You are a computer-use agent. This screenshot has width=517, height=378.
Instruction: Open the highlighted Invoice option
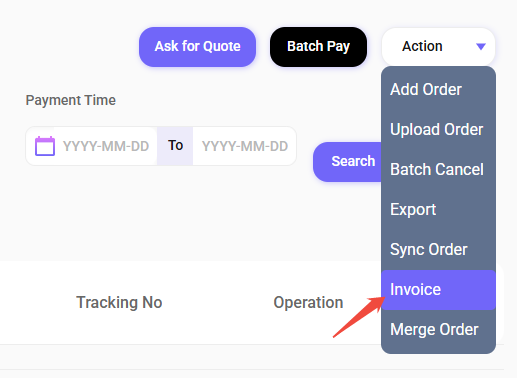(x=438, y=290)
